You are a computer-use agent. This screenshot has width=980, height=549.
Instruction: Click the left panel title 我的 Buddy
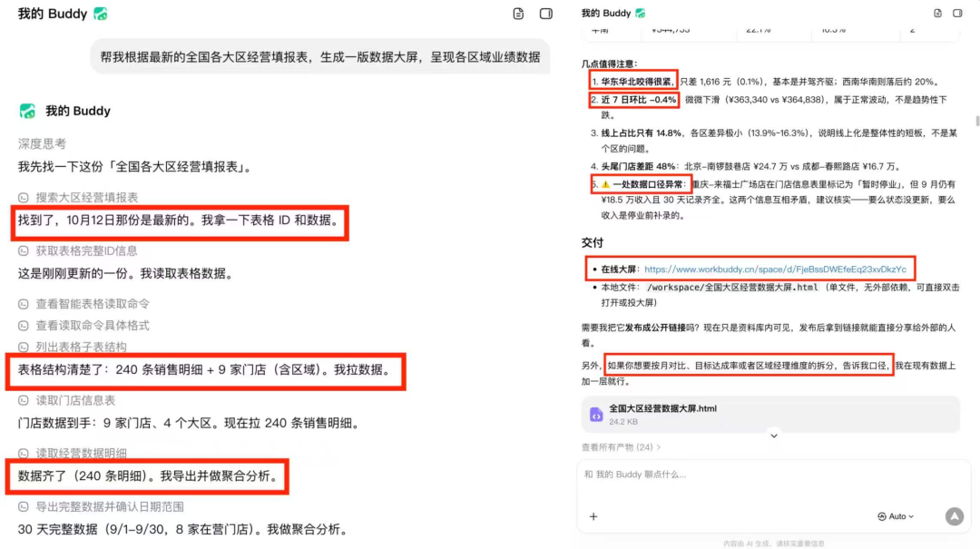click(x=53, y=14)
